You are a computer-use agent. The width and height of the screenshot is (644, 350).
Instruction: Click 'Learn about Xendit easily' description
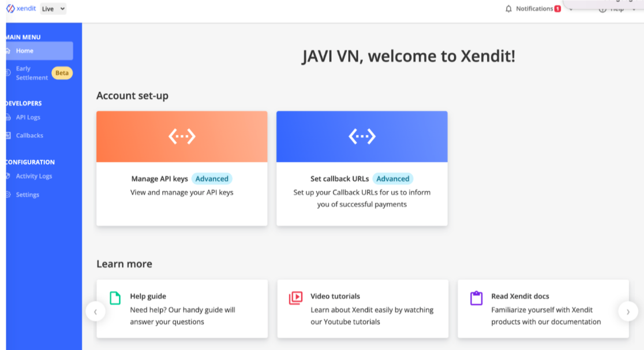pos(372,316)
